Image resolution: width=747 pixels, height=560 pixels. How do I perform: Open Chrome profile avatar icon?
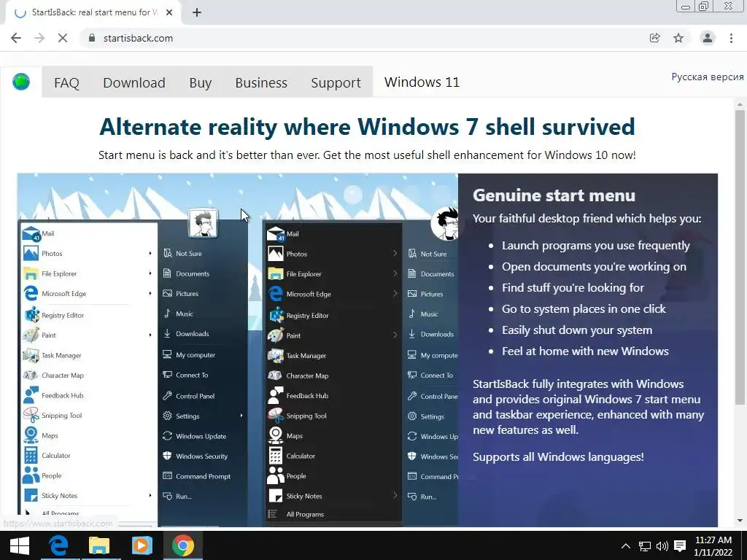[x=708, y=38]
